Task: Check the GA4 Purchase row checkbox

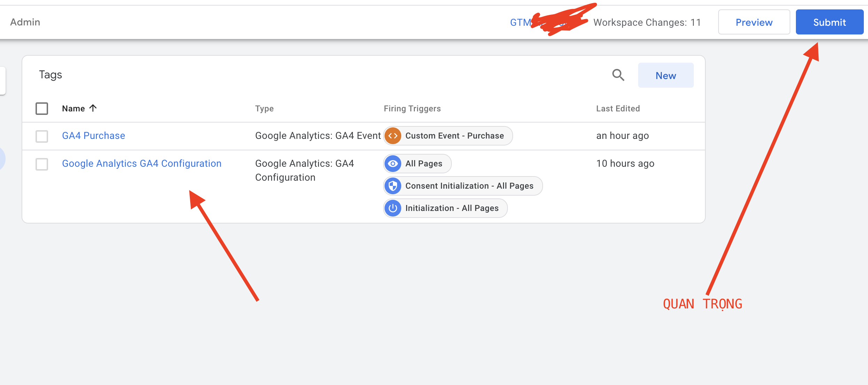Action: [42, 136]
